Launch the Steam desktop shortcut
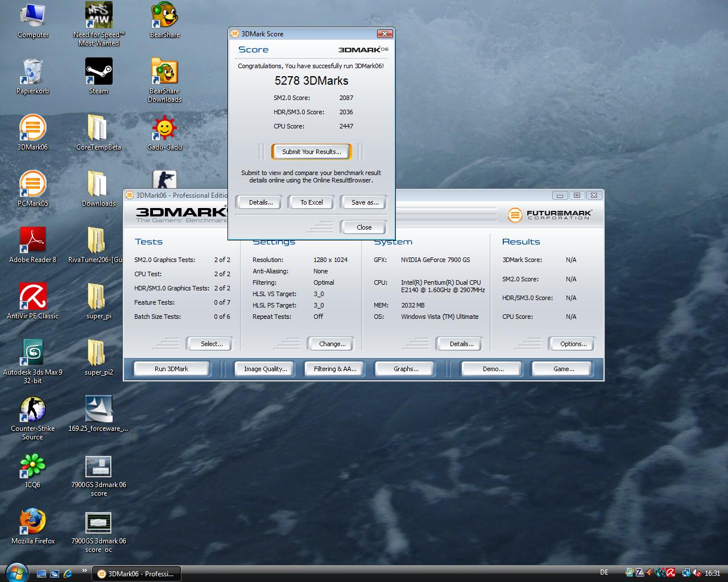The image size is (728, 582). (98, 77)
